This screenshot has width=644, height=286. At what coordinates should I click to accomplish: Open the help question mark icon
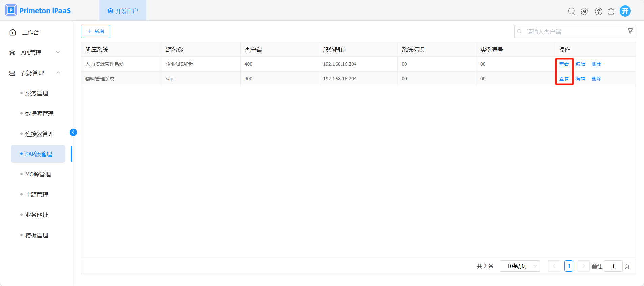[598, 11]
